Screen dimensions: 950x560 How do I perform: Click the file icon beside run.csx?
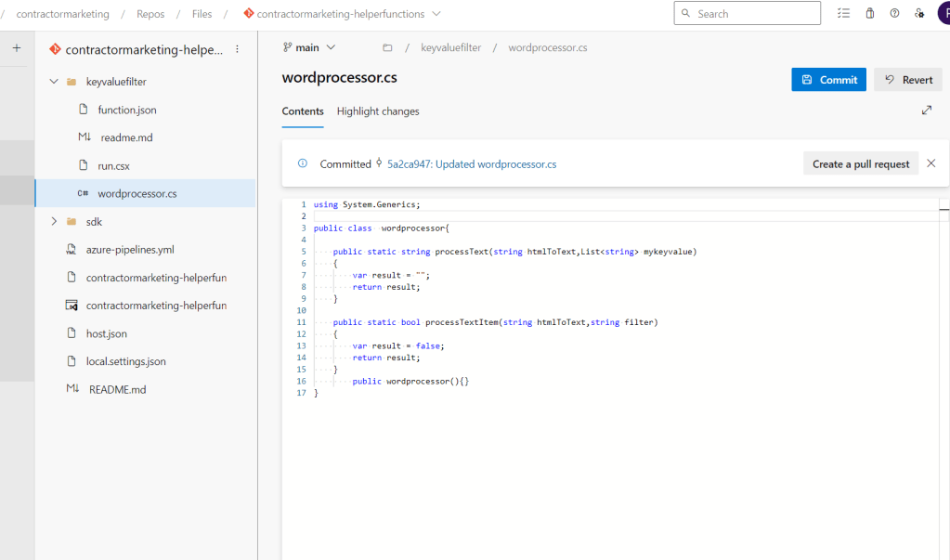84,165
